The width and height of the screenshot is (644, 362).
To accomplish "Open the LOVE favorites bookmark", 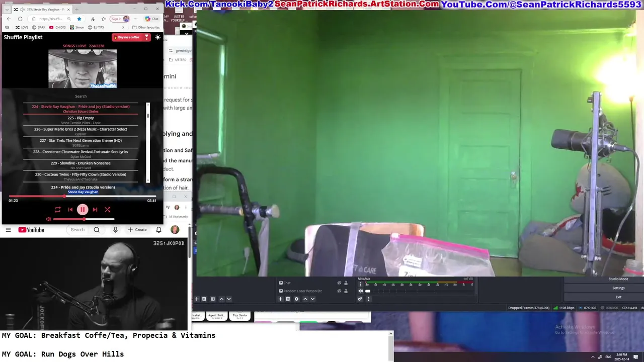I will click(22, 27).
